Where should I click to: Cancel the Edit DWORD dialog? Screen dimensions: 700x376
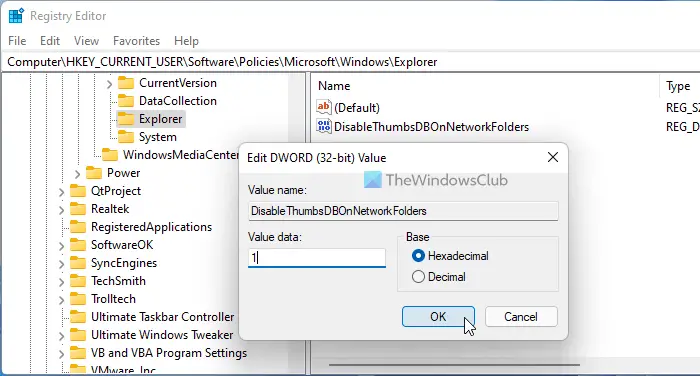pos(521,317)
